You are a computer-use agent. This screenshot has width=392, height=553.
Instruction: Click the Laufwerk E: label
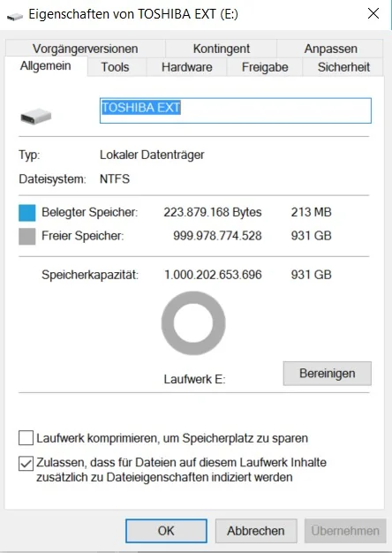point(194,379)
